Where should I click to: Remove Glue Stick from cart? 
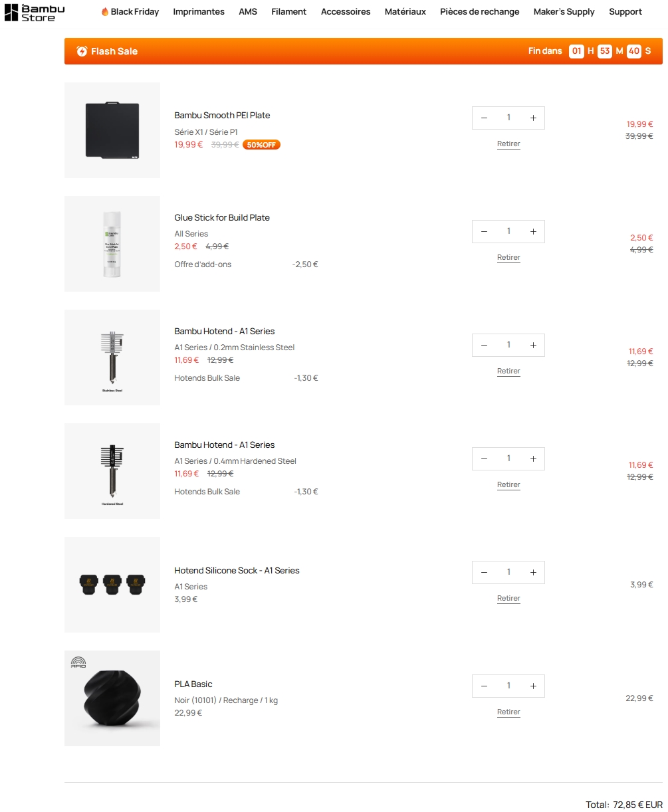(508, 258)
